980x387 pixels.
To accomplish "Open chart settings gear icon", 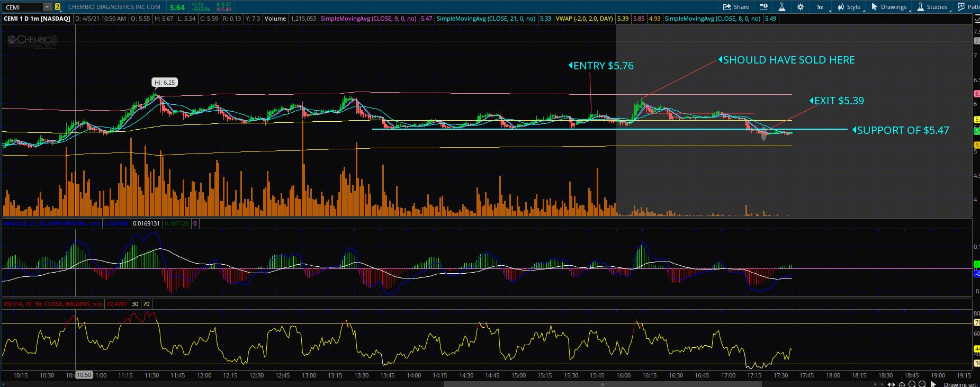I will (800, 7).
